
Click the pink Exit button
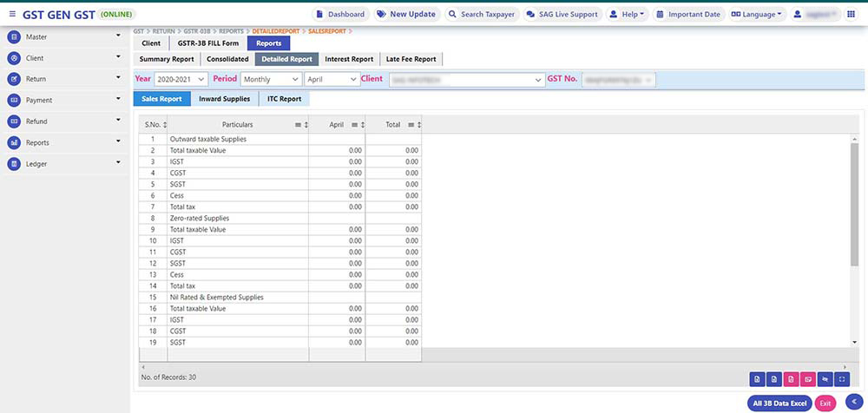coord(825,403)
